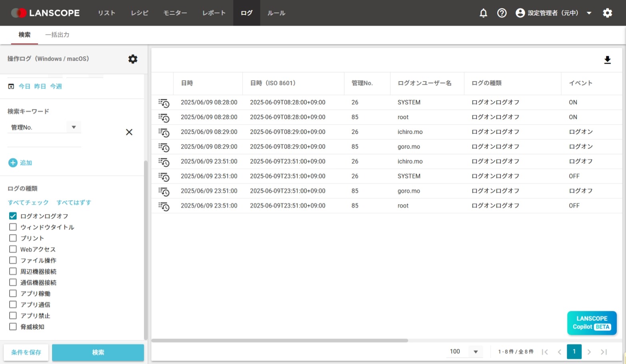The height and width of the screenshot is (364, 626).
Task: Switch to the 一括出力 tab
Action: click(57, 35)
